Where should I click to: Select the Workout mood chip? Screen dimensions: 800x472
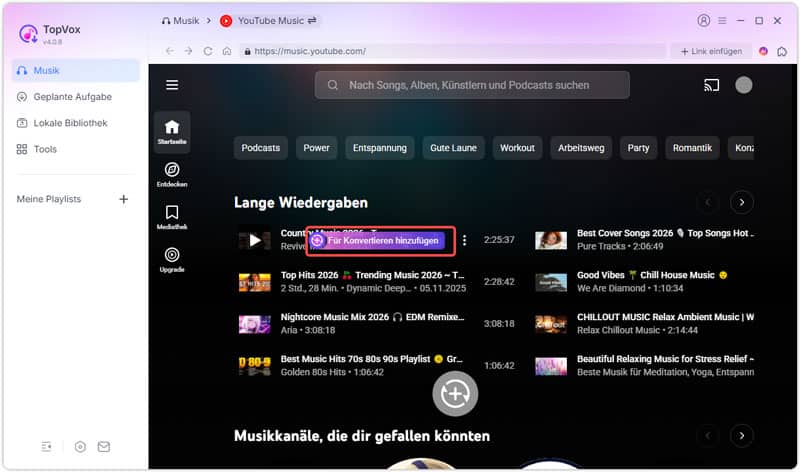[517, 148]
